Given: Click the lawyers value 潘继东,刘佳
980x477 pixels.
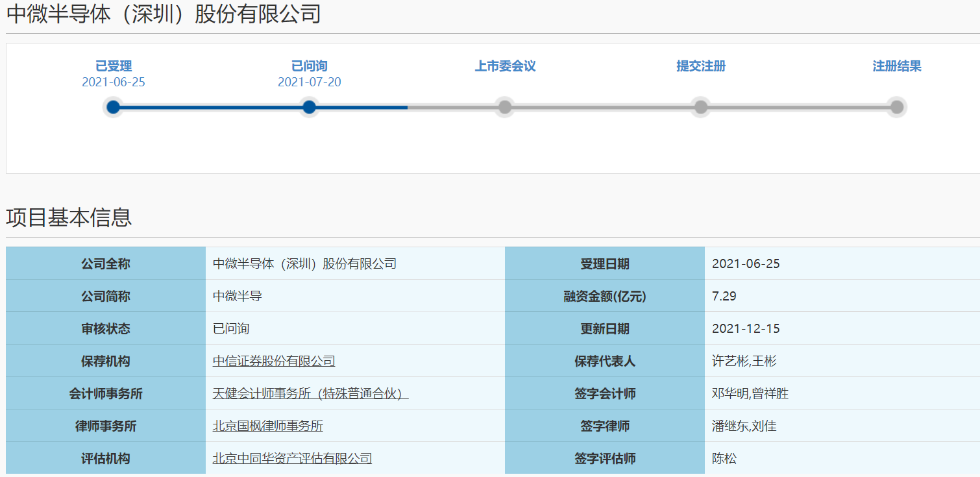Looking at the screenshot, I should [744, 426].
